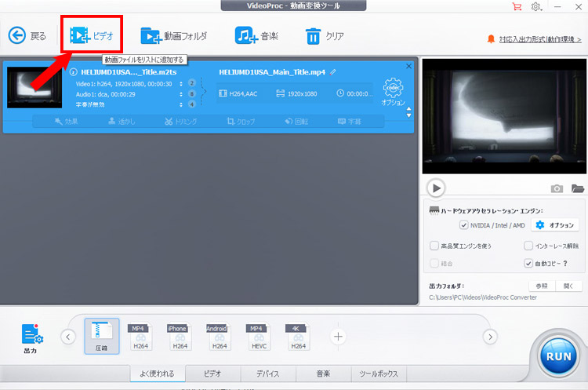Show next format presets with right arrow
The image size is (588, 390).
coord(490,337)
